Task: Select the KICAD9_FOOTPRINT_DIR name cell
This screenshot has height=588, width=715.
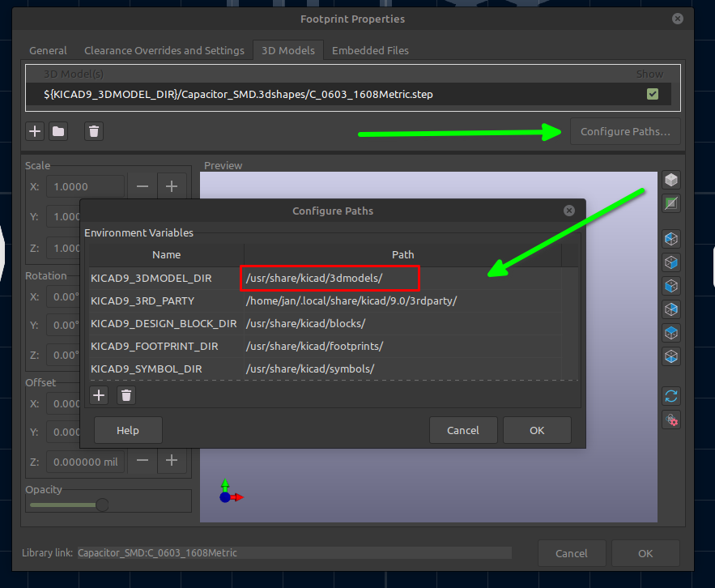Action: tap(166, 346)
